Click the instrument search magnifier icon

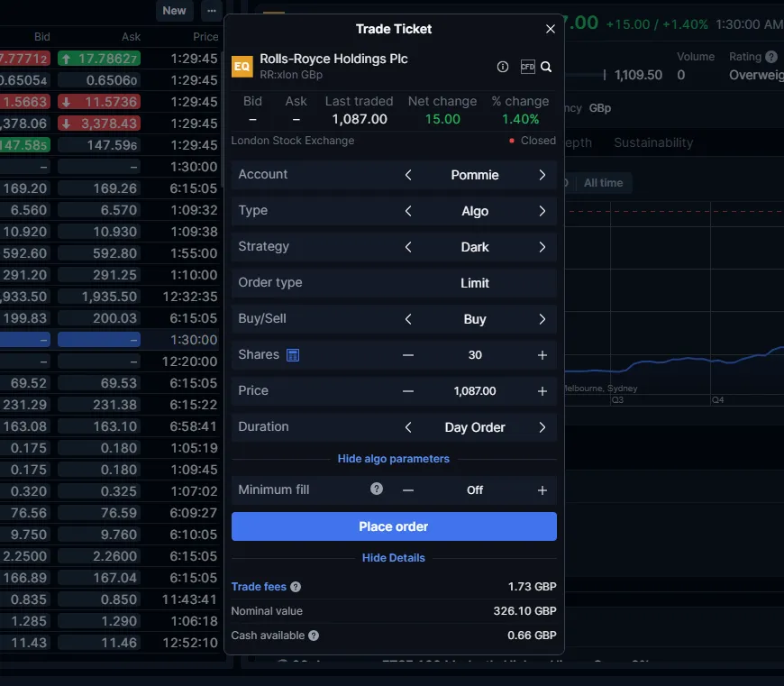[546, 67]
